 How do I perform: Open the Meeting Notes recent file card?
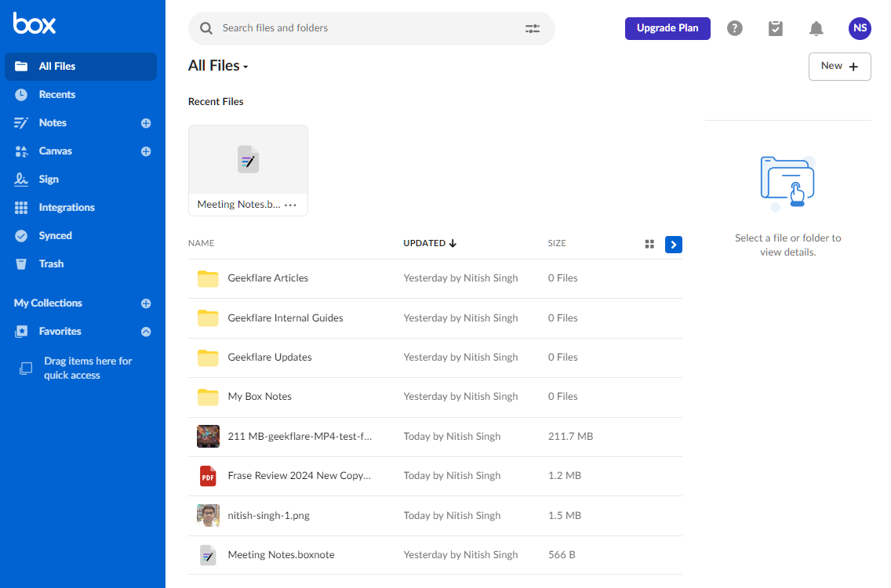click(x=249, y=170)
